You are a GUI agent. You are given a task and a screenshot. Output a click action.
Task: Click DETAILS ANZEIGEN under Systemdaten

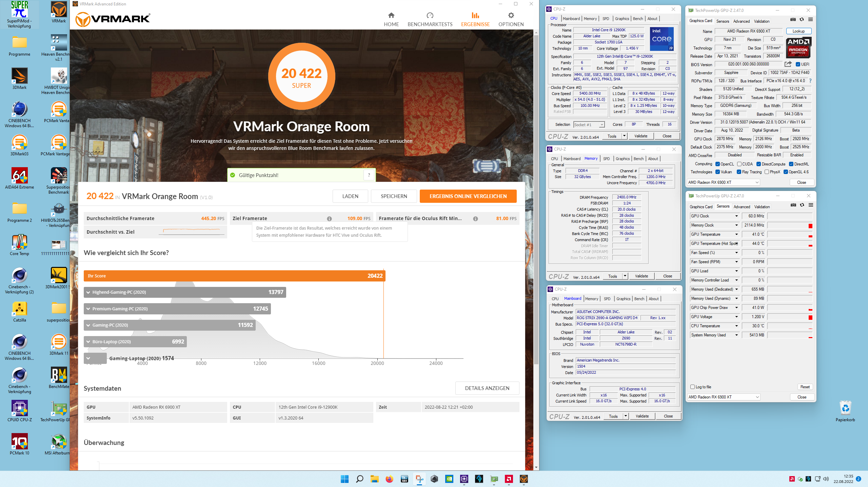[487, 388]
